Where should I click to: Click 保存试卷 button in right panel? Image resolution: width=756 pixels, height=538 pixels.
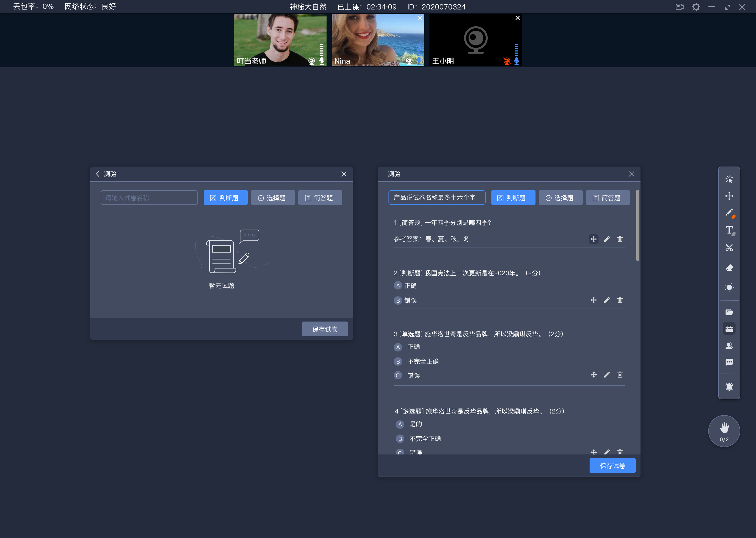(612, 466)
